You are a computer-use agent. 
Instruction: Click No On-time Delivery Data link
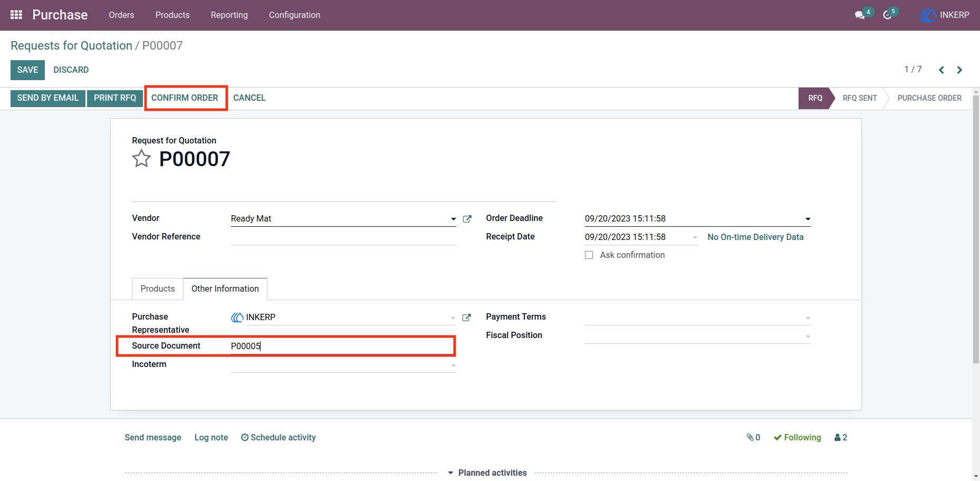click(755, 237)
